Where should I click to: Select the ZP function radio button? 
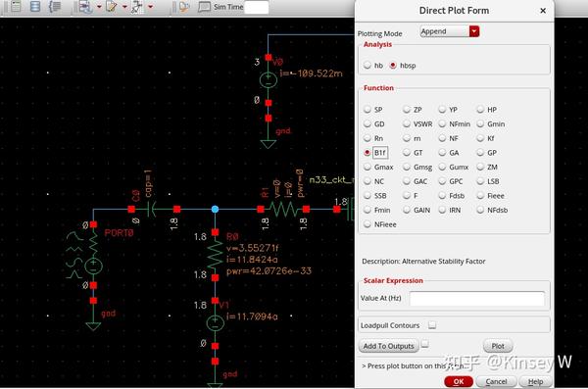point(407,109)
